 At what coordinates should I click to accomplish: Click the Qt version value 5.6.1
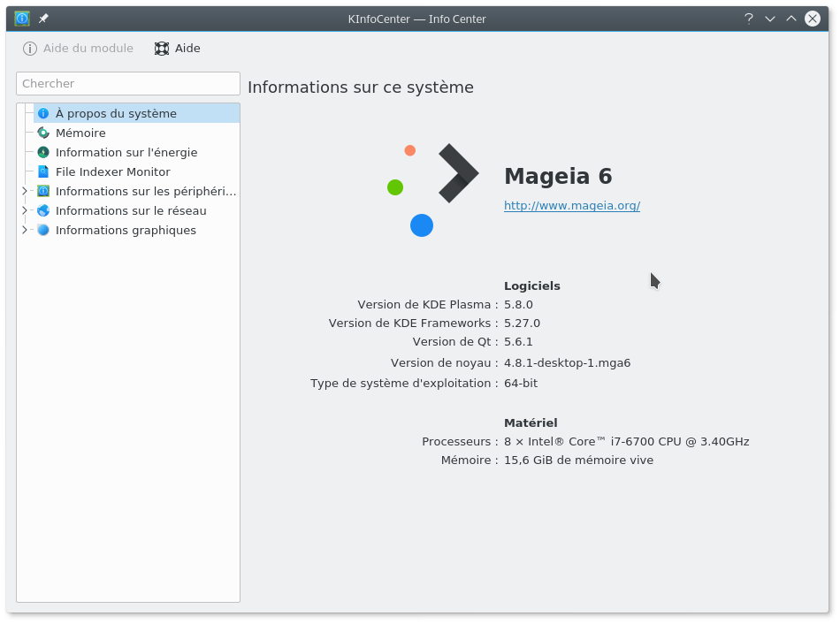[518, 342]
